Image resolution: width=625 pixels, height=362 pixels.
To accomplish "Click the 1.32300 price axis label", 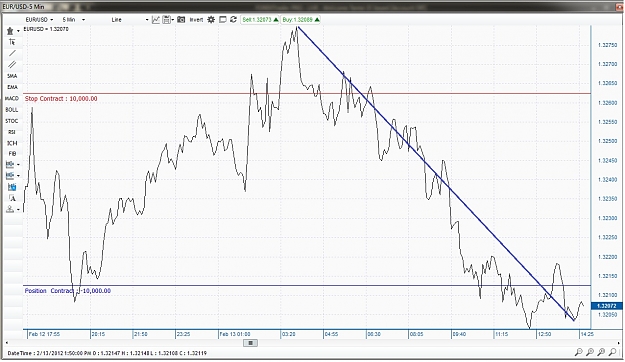I will point(607,218).
